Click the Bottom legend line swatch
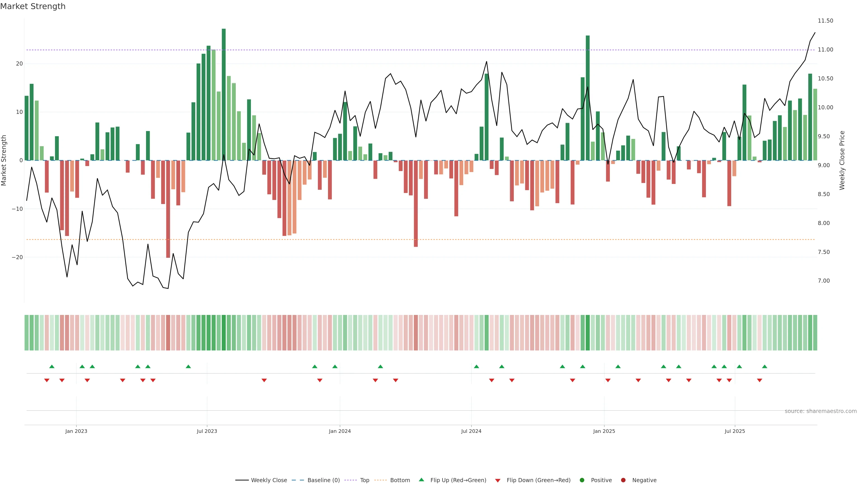Viewport: 868px width, 488px height. [x=380, y=480]
